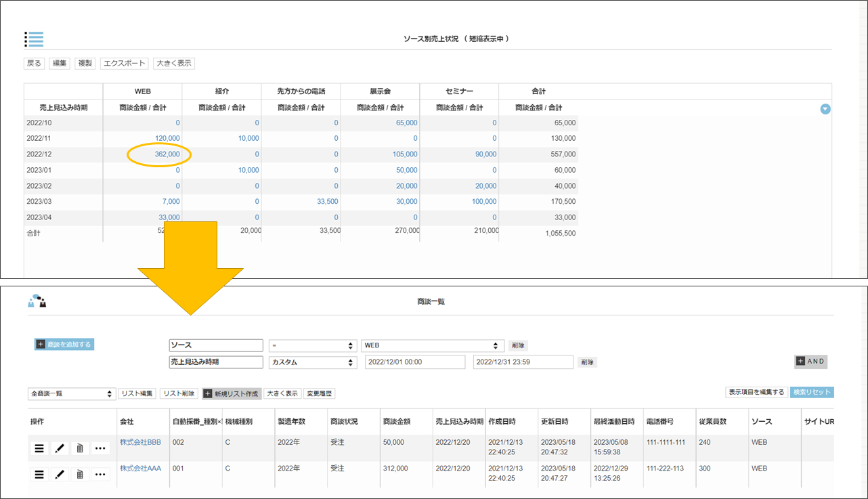Open the WEB value dropdown

pyautogui.click(x=433, y=345)
